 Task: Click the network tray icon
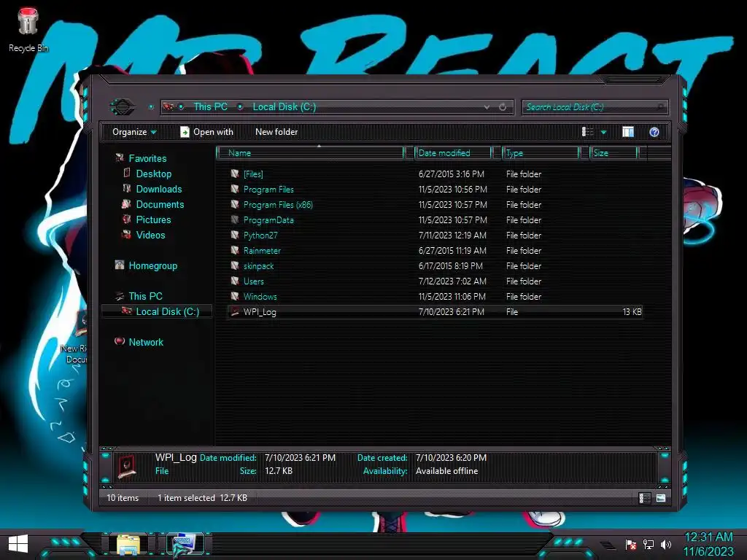pos(649,544)
